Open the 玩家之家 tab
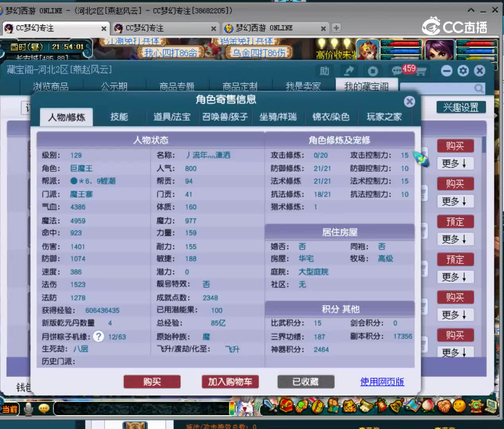Screen dimensions: 504x429 pyautogui.click(x=384, y=117)
